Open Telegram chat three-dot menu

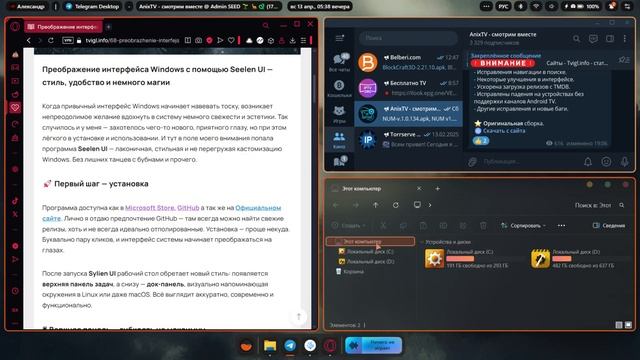pyautogui.click(x=624, y=39)
